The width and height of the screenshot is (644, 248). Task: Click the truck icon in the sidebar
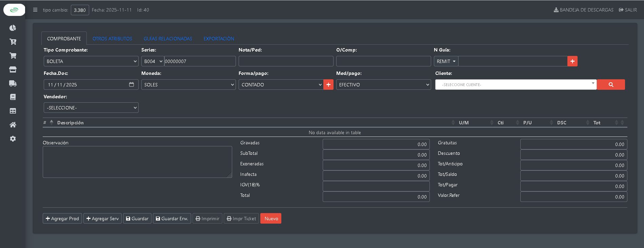[13, 83]
